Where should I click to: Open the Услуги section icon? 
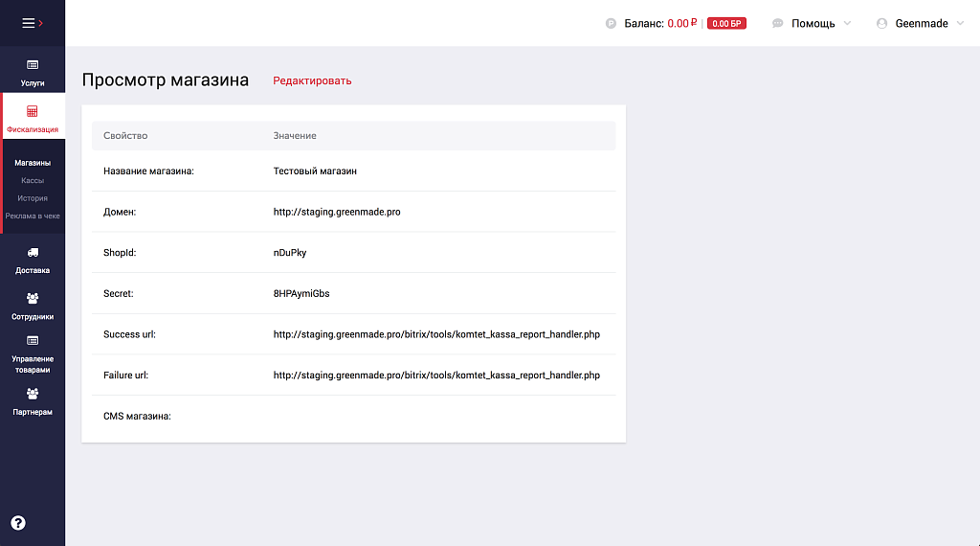(33, 64)
